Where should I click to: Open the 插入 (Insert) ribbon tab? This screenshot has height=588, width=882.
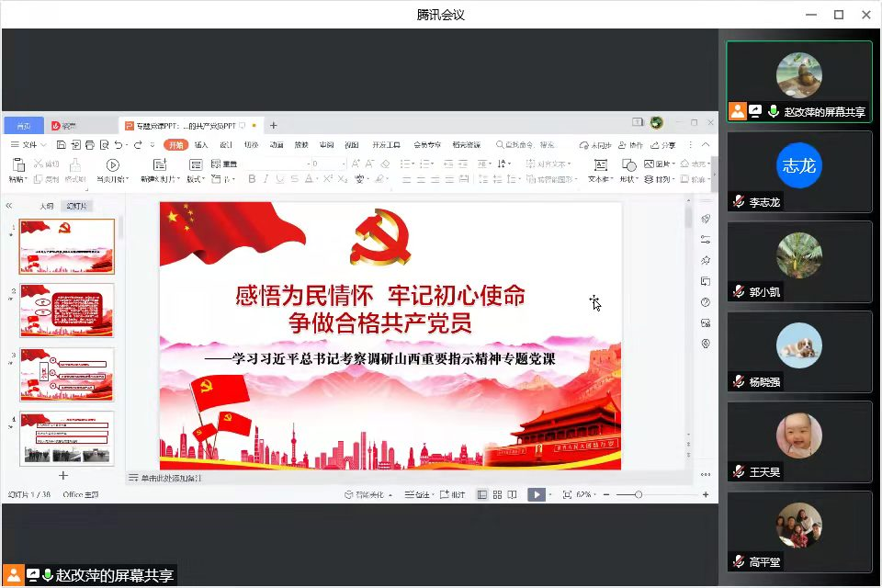pyautogui.click(x=201, y=145)
